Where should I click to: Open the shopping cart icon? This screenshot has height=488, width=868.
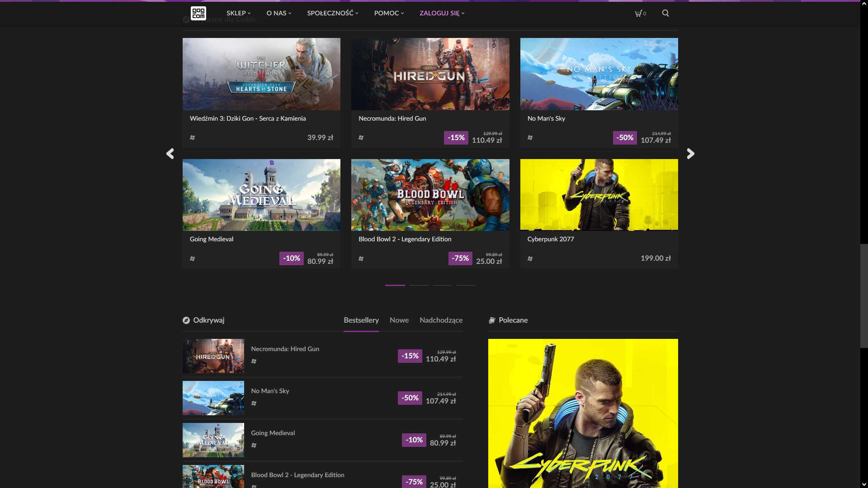(639, 13)
